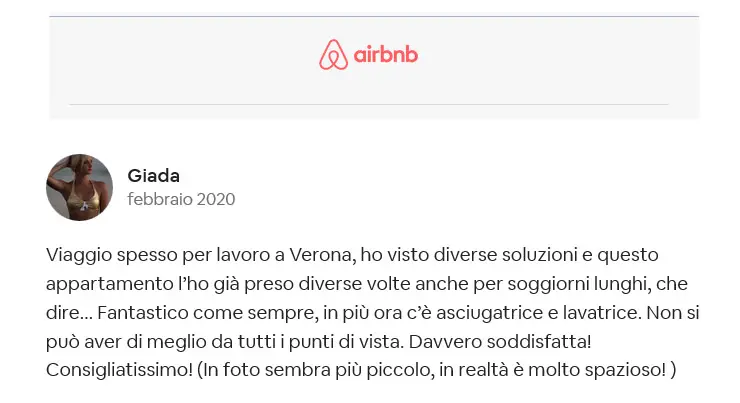Select the reviewer name "Giada"
This screenshot has height=403, width=740.
pos(153,176)
